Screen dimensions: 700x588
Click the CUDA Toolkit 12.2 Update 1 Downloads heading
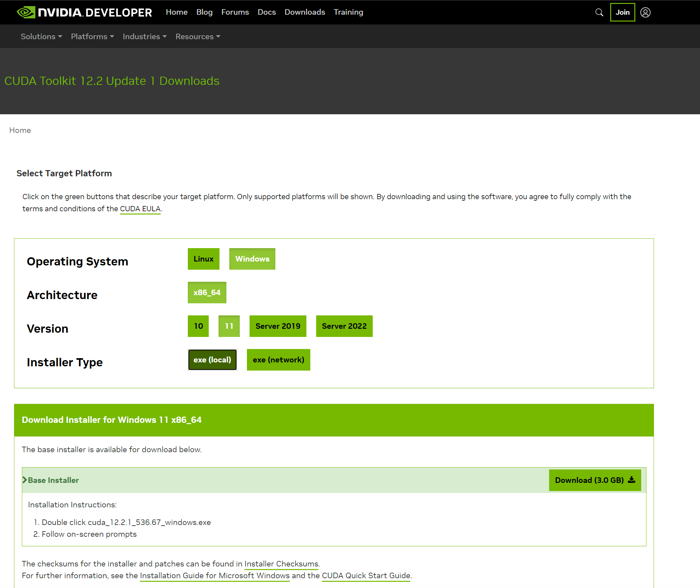pos(112,81)
